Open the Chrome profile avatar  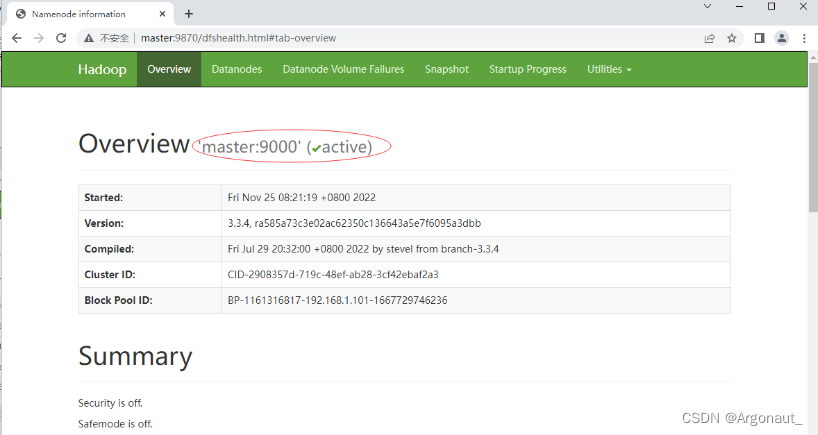coord(781,38)
